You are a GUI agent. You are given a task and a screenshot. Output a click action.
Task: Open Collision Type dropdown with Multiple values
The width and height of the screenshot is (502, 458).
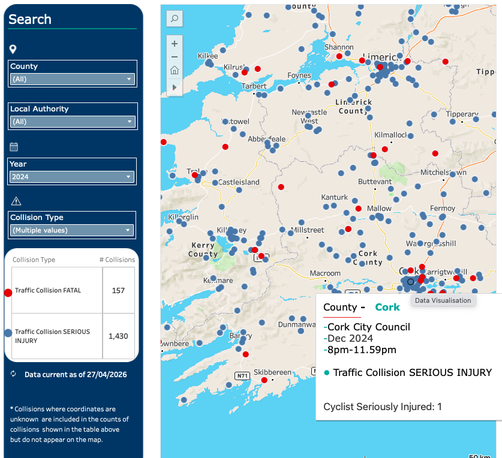coord(72,230)
